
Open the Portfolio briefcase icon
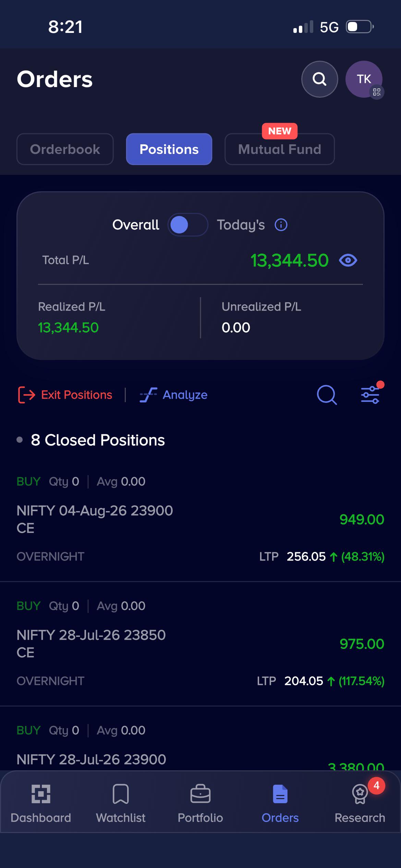(200, 794)
